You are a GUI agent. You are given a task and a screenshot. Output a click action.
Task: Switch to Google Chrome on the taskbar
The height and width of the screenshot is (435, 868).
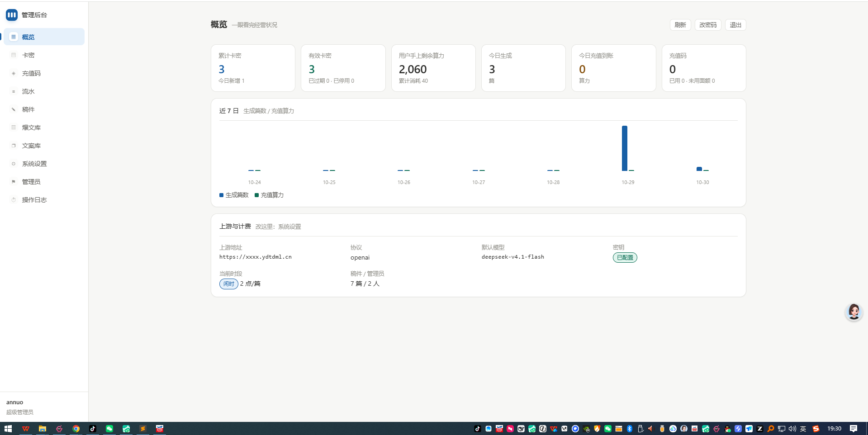pyautogui.click(x=76, y=429)
